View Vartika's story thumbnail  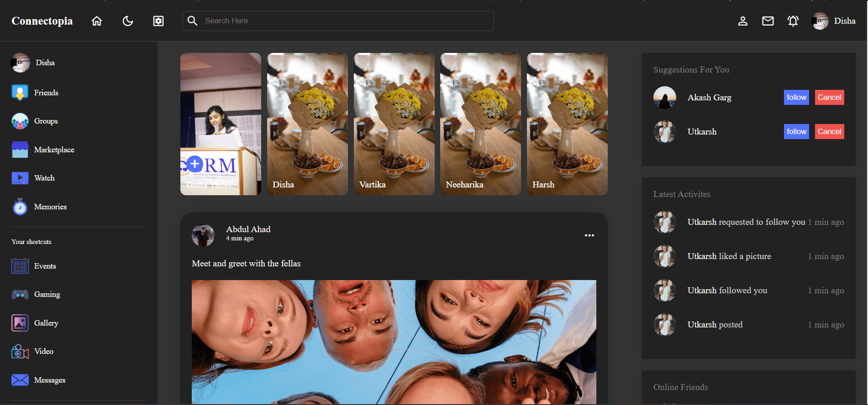click(x=394, y=124)
